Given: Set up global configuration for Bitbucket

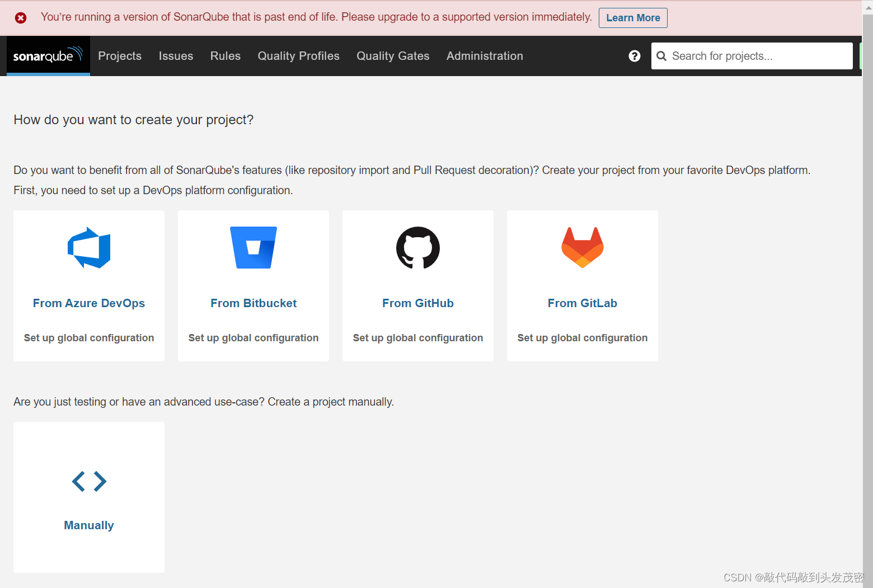Looking at the screenshot, I should [x=254, y=338].
